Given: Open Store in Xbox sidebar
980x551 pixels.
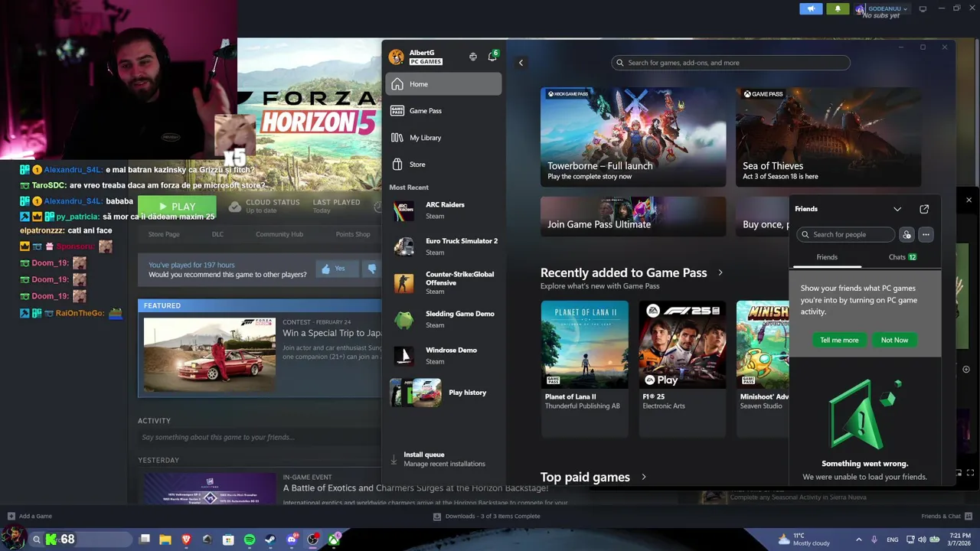Looking at the screenshot, I should [444, 165].
